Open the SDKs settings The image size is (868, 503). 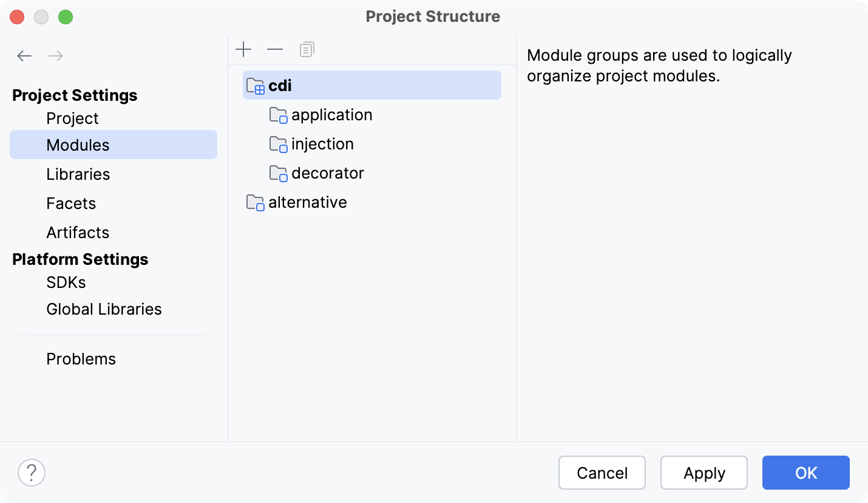66,282
